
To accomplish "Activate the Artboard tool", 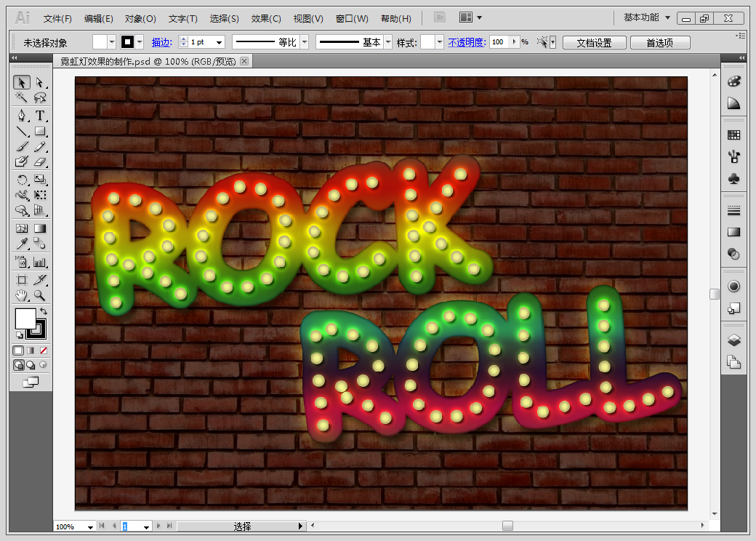I will (22, 280).
